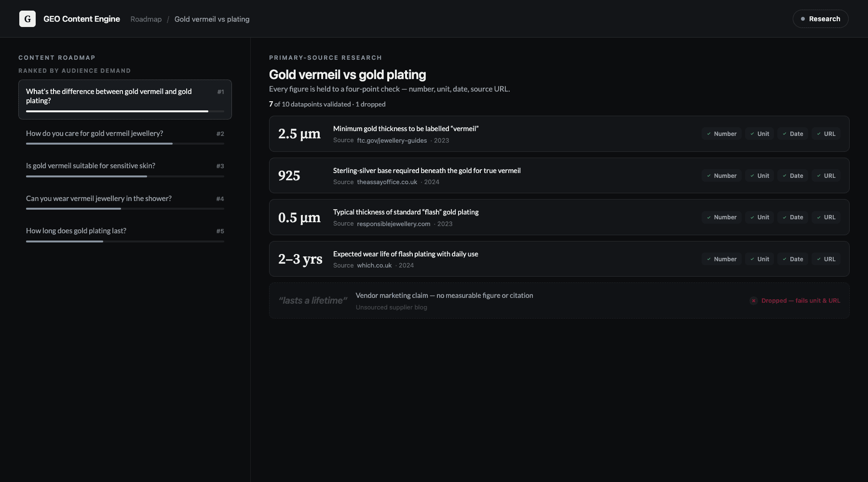Click Date check badge on 2–3 yrs row
868x482 pixels.
pyautogui.click(x=793, y=259)
